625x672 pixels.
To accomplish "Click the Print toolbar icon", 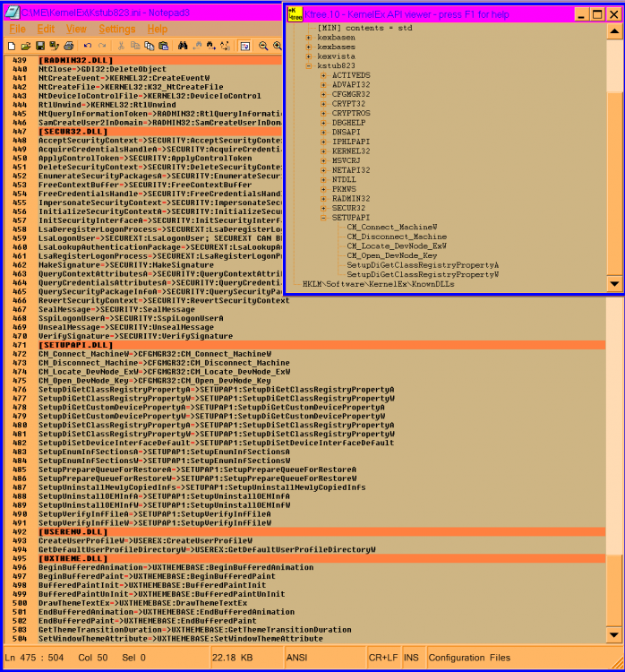I will [69, 46].
